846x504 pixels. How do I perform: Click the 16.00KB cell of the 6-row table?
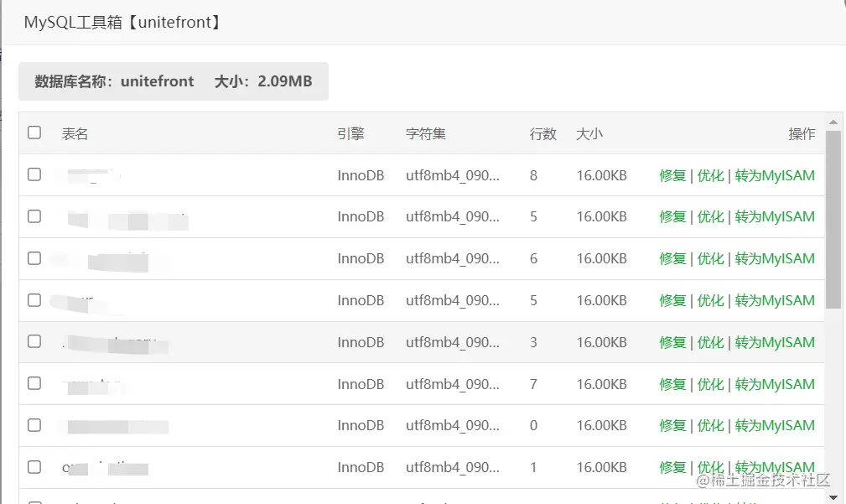[601, 258]
